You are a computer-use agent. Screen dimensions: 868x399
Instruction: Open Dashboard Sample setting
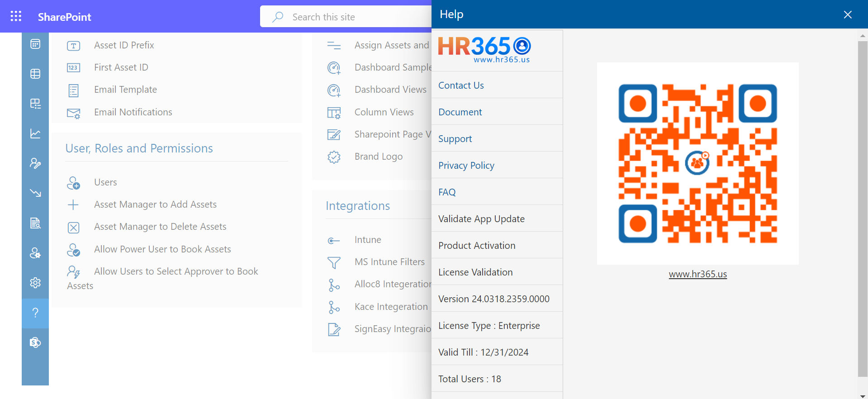click(x=393, y=67)
